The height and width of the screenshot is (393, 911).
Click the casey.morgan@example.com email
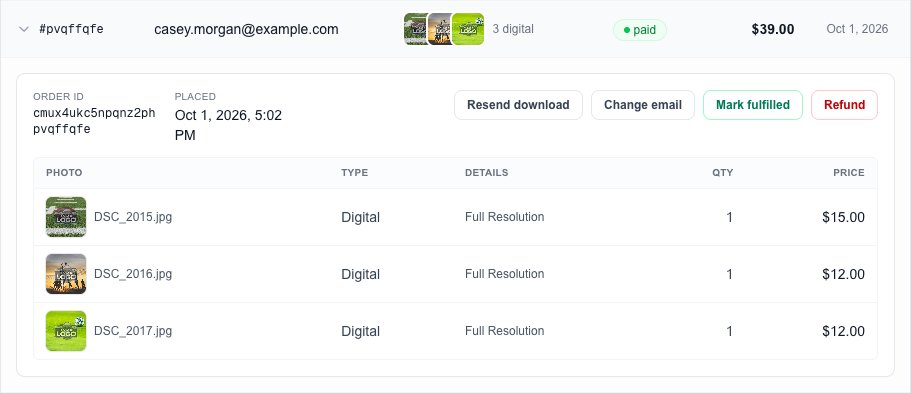tap(246, 29)
